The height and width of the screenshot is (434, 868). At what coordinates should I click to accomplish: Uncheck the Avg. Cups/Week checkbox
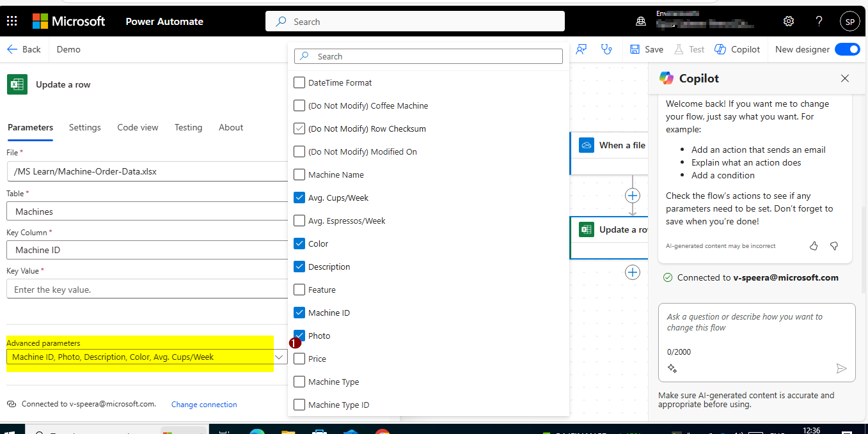pyautogui.click(x=299, y=198)
